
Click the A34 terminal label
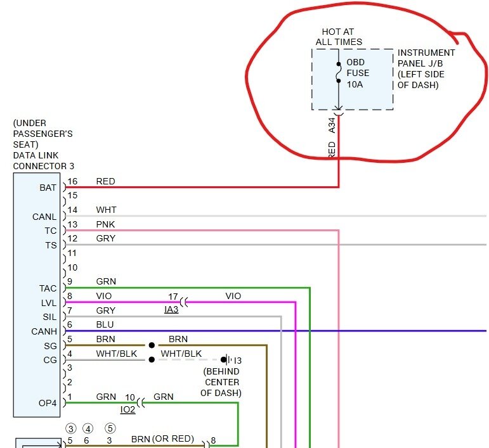(x=332, y=125)
